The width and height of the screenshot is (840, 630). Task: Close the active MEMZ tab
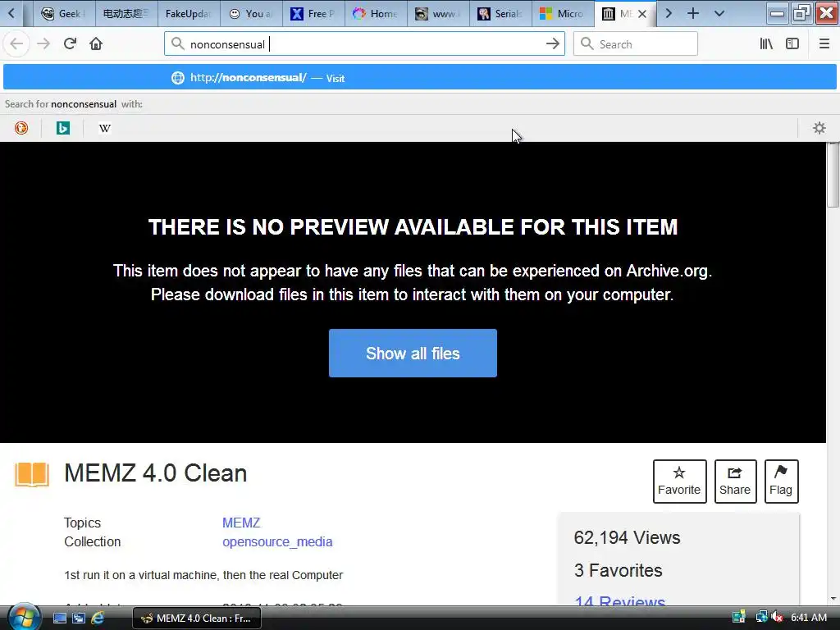pos(641,14)
